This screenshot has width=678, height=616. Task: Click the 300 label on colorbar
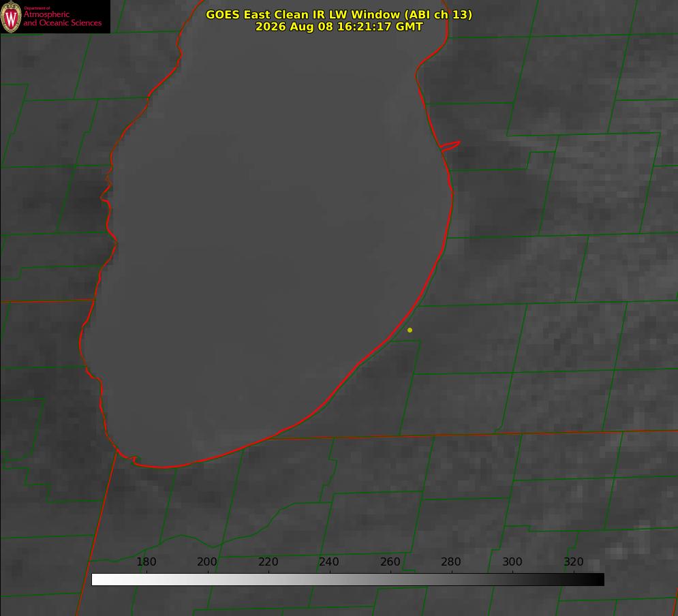[x=512, y=561]
